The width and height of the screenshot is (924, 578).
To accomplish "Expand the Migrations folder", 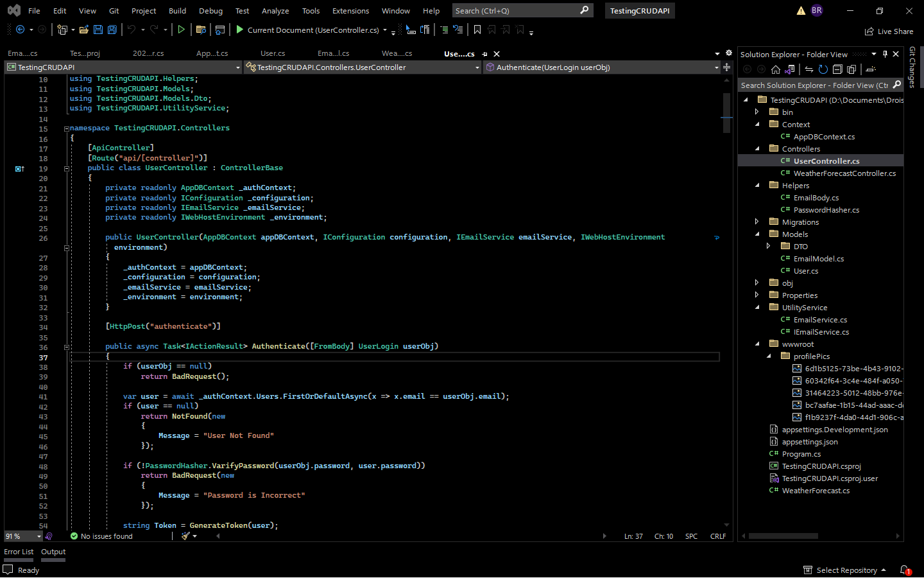I will pyautogui.click(x=757, y=222).
